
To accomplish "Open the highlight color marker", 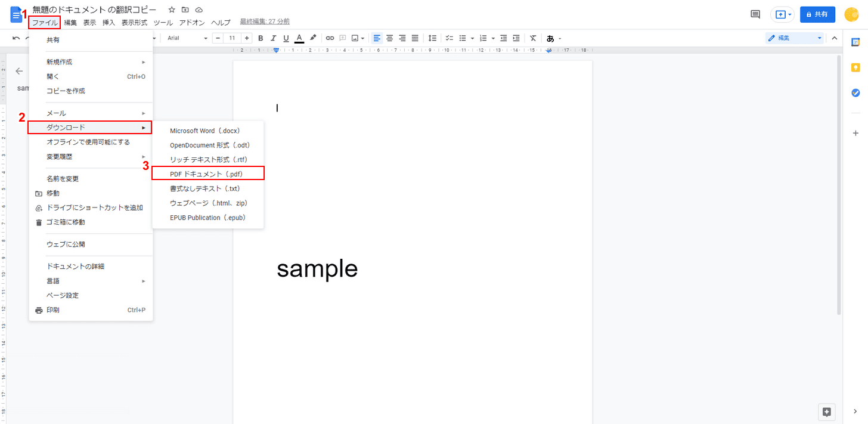I will 313,38.
